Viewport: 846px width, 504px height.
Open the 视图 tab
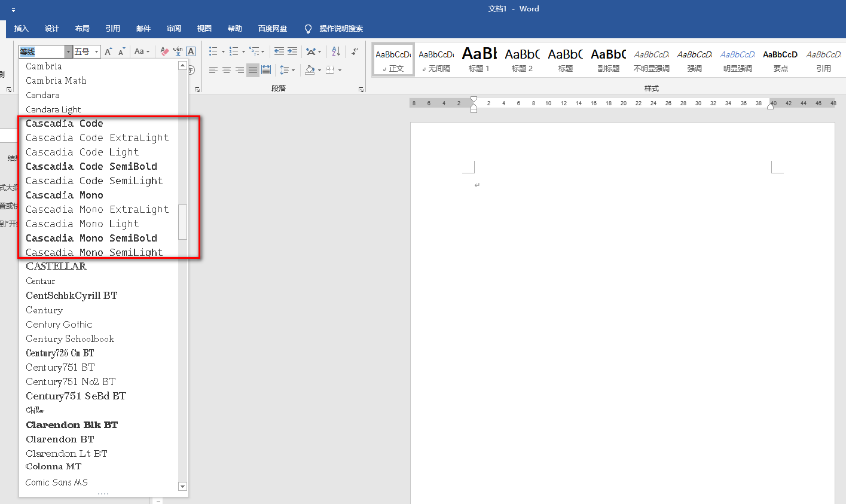click(x=204, y=29)
